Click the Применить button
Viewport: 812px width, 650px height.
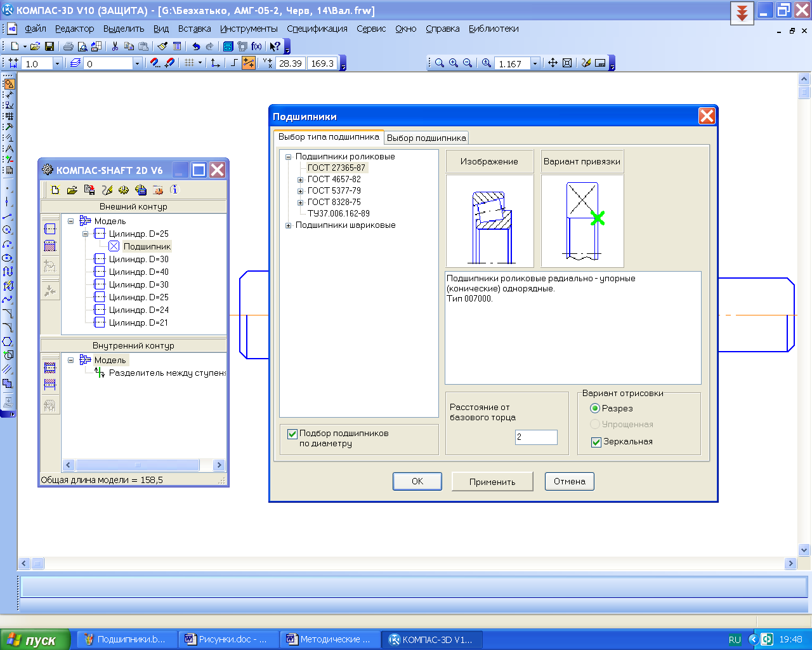[492, 482]
